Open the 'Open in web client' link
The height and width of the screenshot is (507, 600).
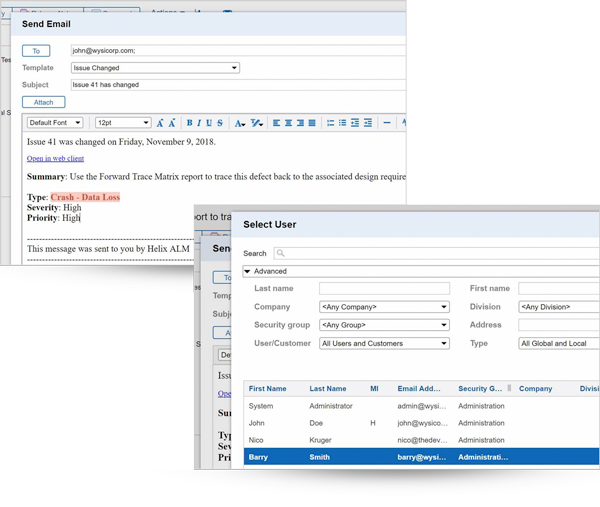coord(55,159)
